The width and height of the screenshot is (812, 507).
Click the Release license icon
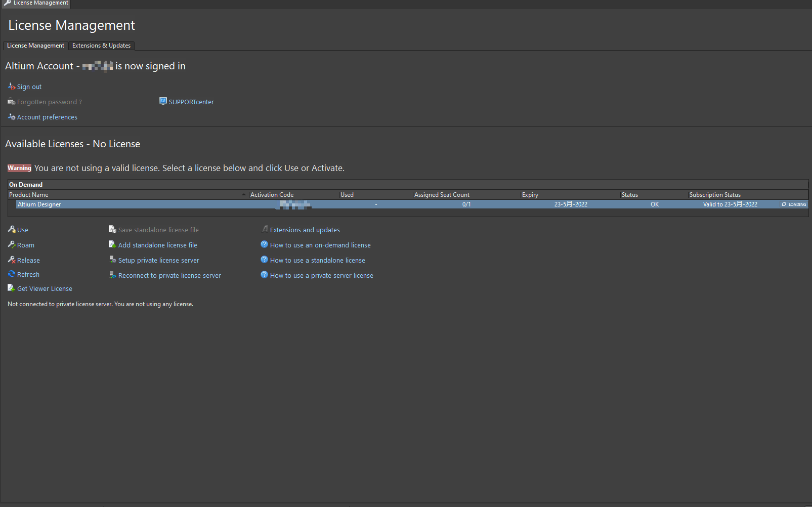12,260
